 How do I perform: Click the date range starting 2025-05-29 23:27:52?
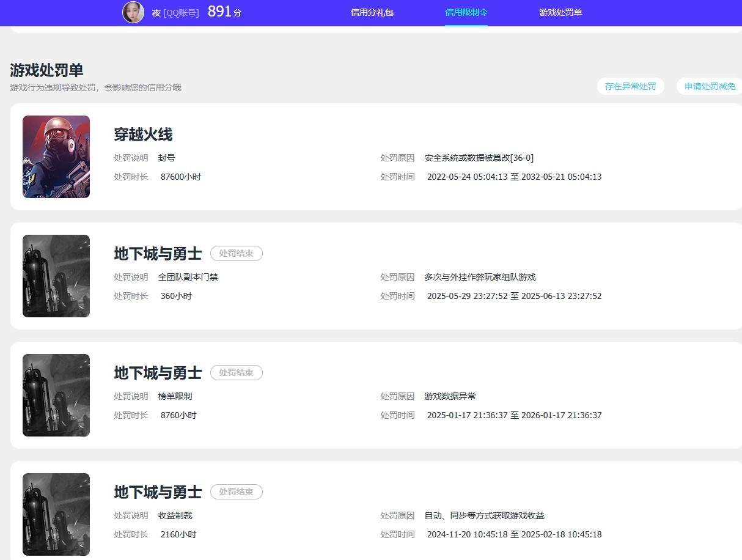pyautogui.click(x=515, y=296)
